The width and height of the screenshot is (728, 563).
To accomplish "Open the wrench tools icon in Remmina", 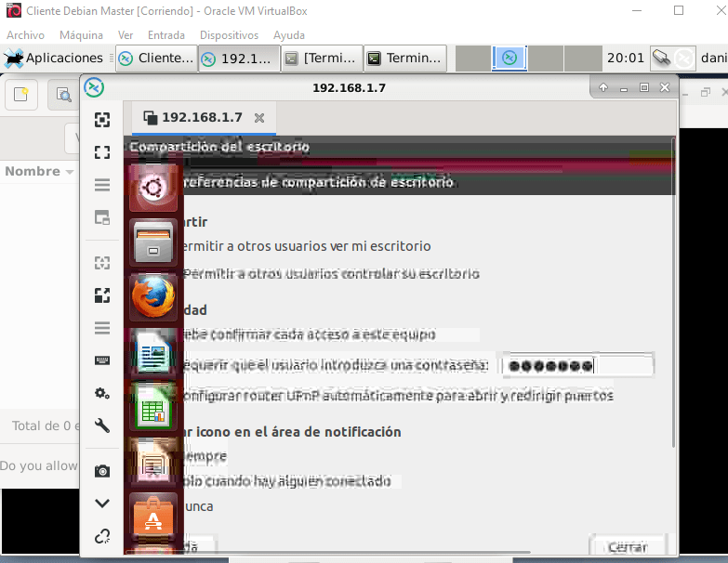I will click(x=102, y=426).
